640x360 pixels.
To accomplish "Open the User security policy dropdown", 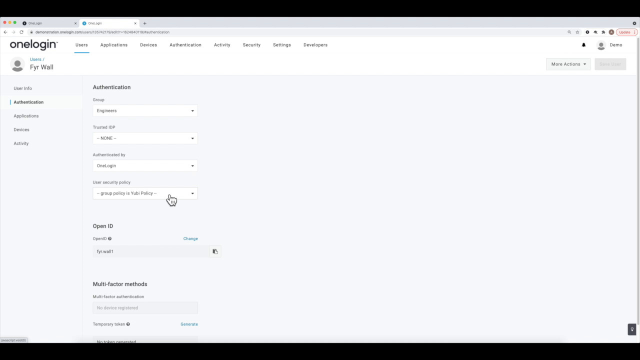I will point(145,193).
